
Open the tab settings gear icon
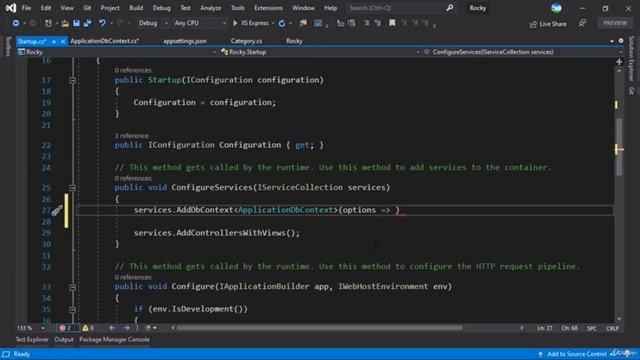(621, 41)
